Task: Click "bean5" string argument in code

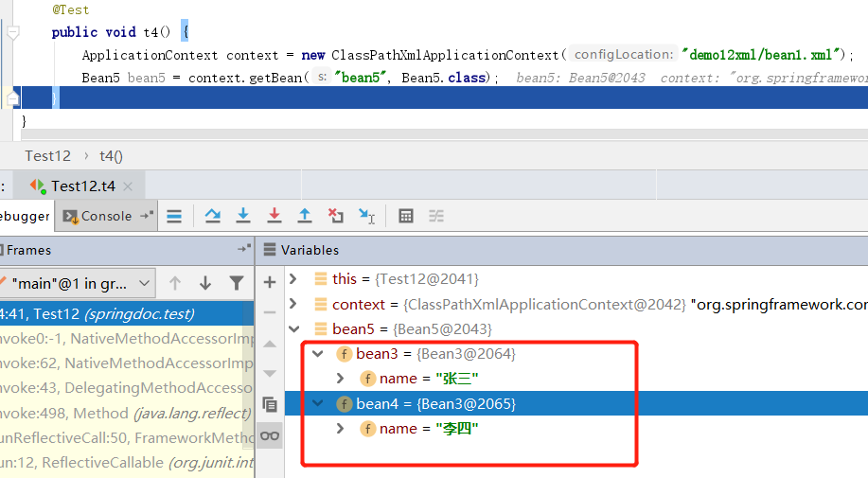Action: pos(361,78)
